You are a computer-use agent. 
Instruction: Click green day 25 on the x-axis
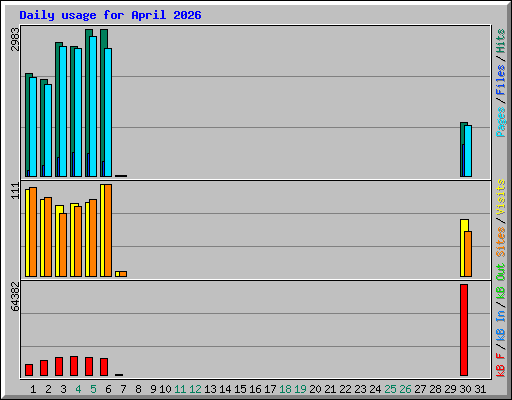(390, 389)
